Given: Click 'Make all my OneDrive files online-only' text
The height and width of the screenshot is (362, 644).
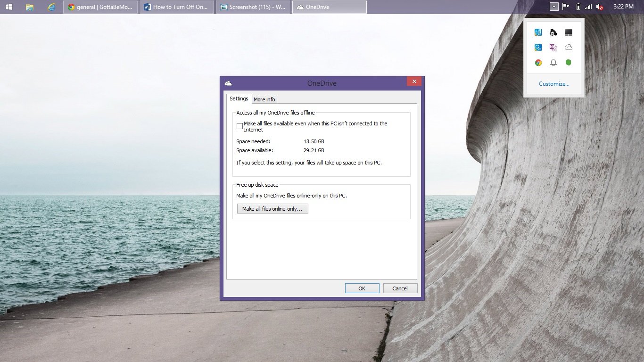Looking at the screenshot, I should 291,196.
